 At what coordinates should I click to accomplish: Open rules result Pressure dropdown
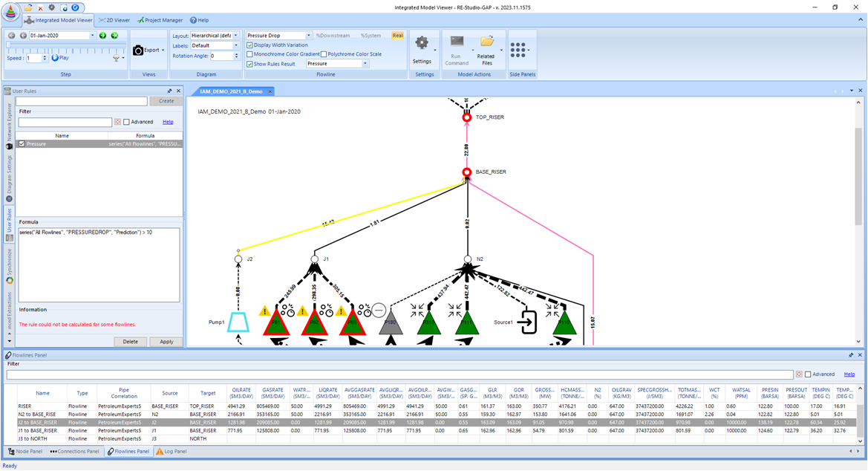(x=365, y=64)
